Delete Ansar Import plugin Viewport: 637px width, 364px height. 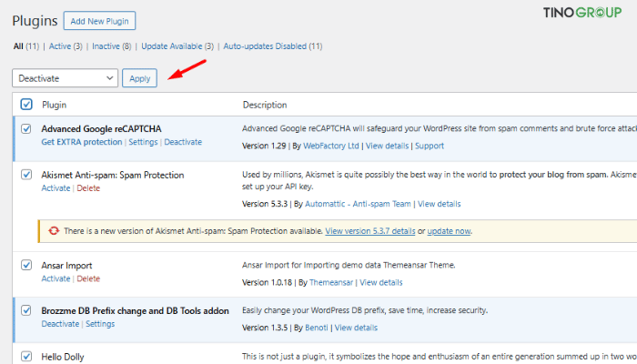click(88, 278)
